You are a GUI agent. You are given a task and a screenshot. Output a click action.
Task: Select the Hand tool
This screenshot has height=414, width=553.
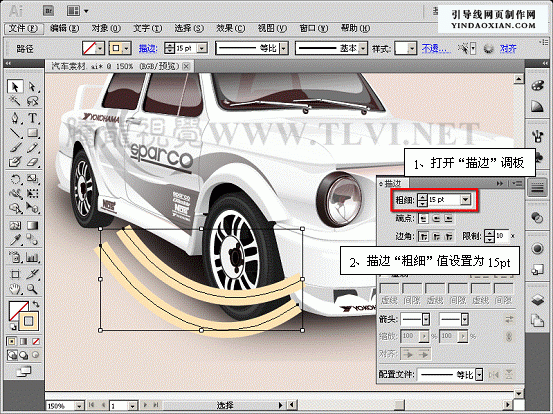coord(15,289)
